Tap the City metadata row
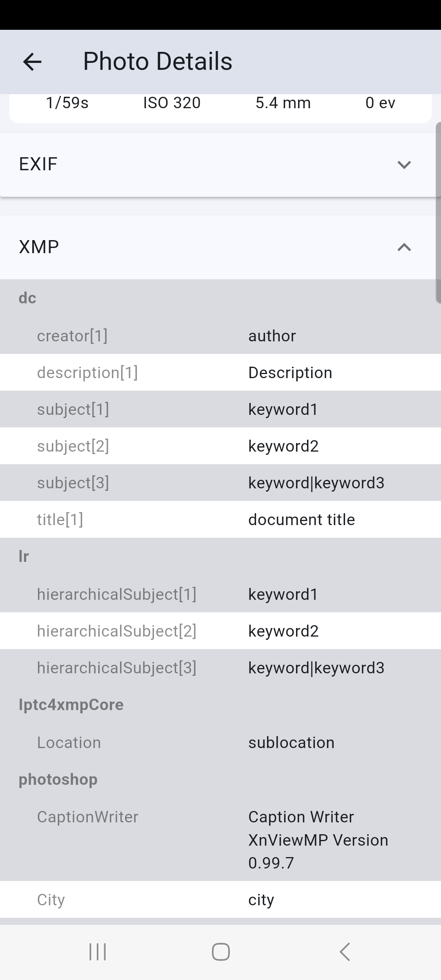Image resolution: width=441 pixels, height=980 pixels. [x=220, y=900]
